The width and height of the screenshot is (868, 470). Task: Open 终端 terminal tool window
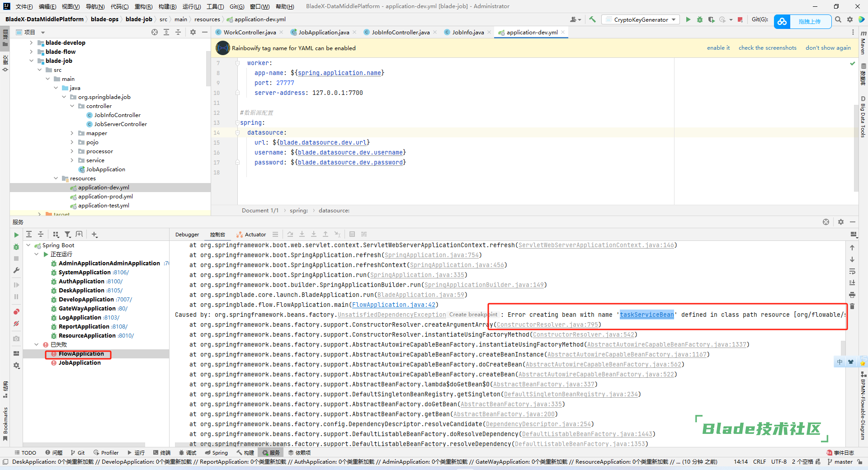(162, 453)
